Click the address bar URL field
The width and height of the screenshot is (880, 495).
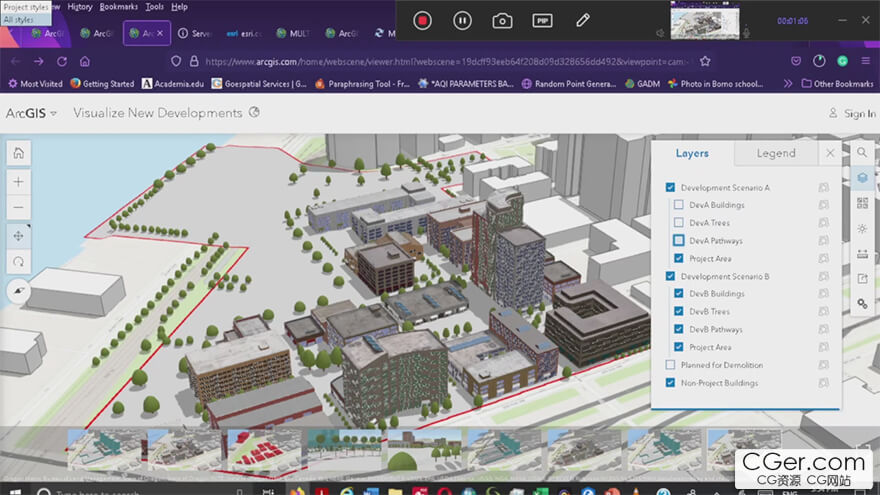pyautogui.click(x=446, y=61)
